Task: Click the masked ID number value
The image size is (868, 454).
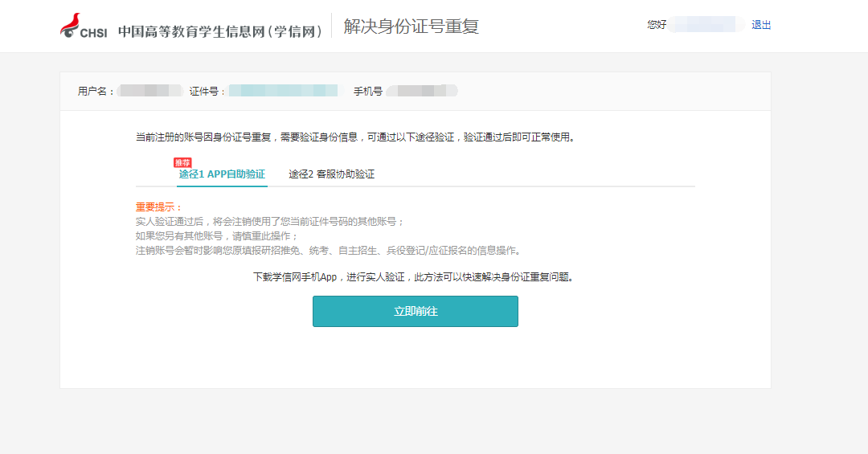Action: (283, 92)
